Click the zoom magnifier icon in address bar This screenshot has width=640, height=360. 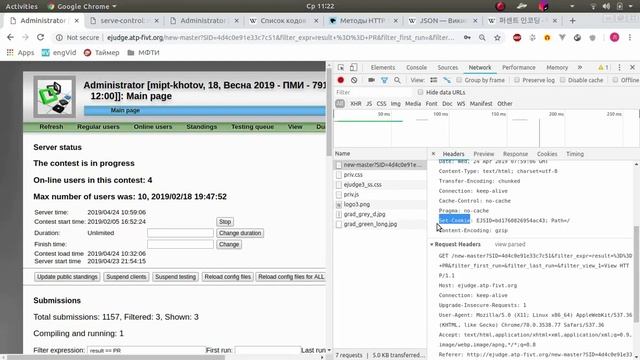coord(482,38)
